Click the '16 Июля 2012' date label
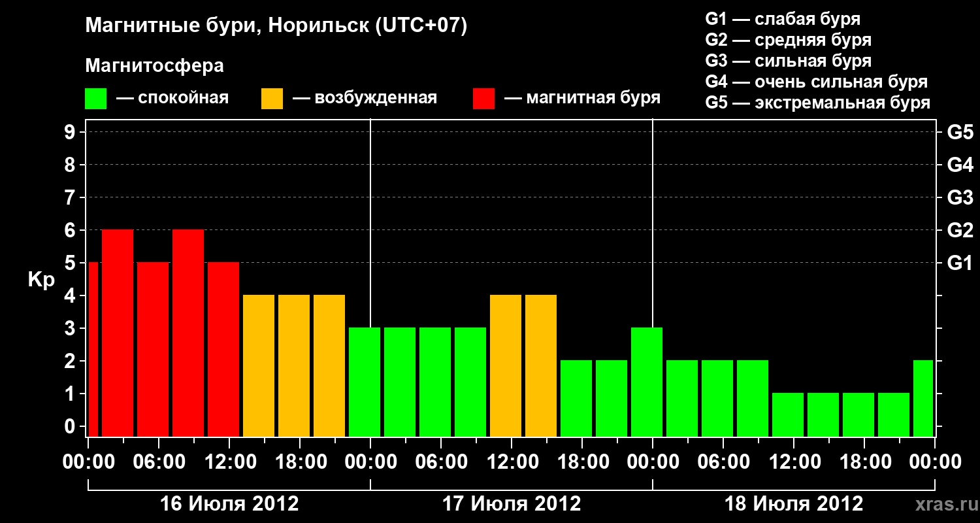This screenshot has height=523, width=980. 229,504
